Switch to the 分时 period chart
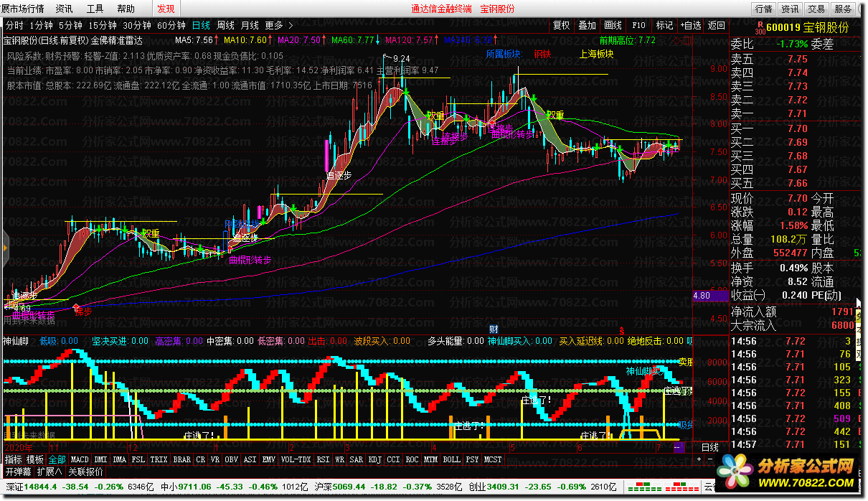This screenshot has width=868, height=501. [14, 25]
